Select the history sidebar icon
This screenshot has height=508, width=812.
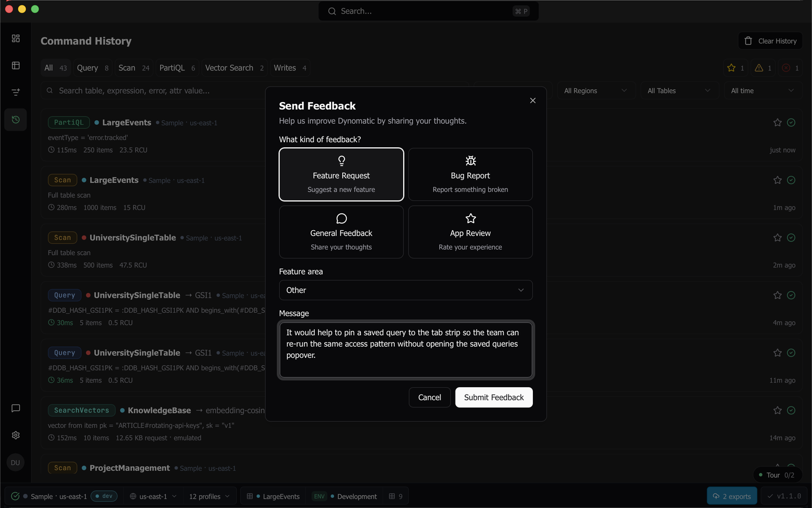click(x=16, y=120)
